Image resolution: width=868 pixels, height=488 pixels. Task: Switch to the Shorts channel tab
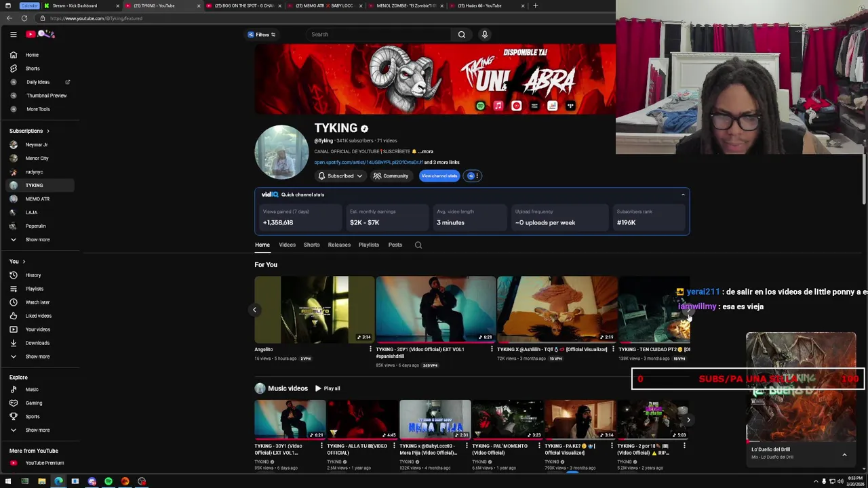point(311,245)
